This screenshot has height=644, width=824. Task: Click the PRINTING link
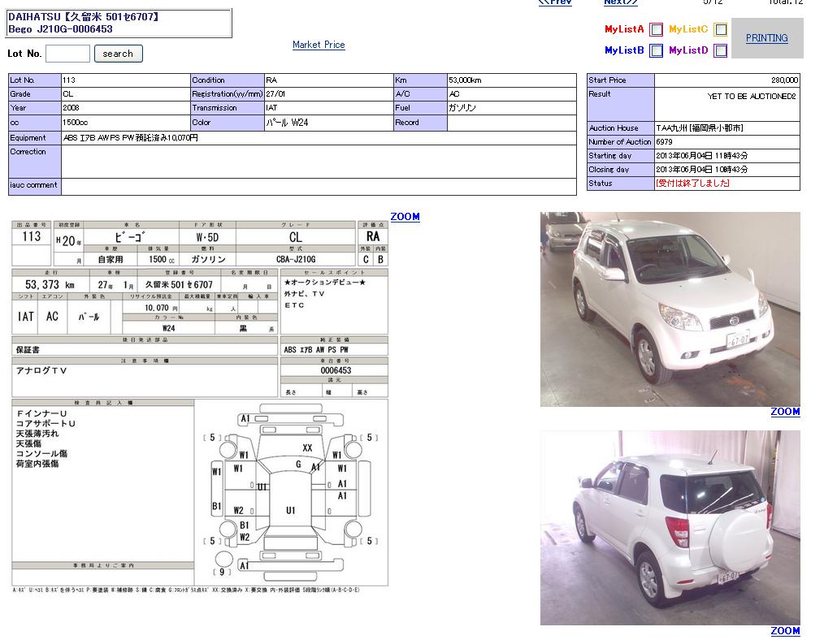tap(766, 38)
